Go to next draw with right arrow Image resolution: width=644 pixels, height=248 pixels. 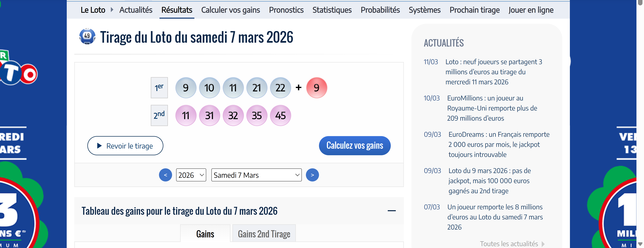[312, 175]
